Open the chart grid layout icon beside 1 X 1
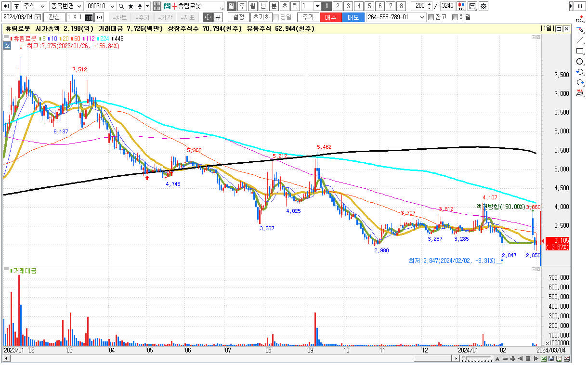Image resolution: width=588 pixels, height=365 pixels. click(x=89, y=17)
